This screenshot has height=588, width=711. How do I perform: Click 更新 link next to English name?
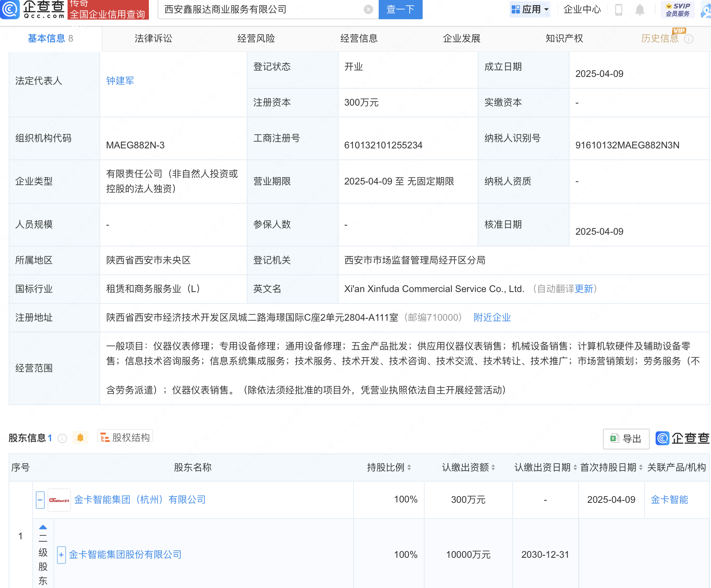tap(584, 289)
